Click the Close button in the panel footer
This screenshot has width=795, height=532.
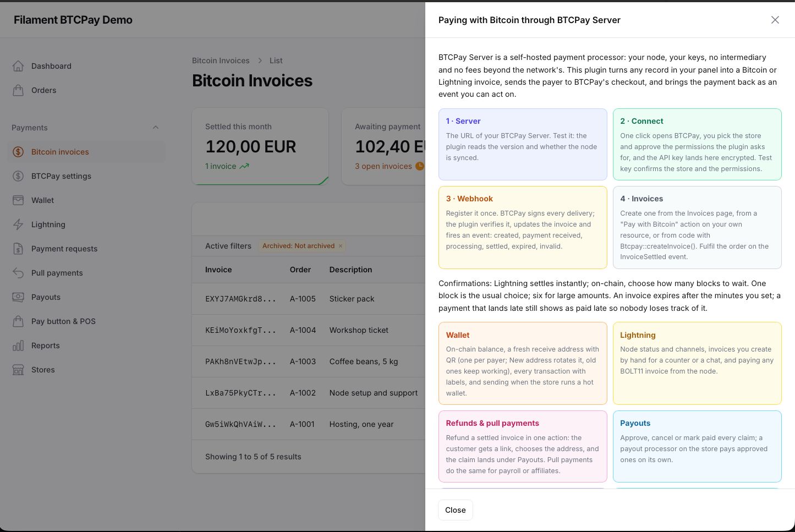(456, 510)
